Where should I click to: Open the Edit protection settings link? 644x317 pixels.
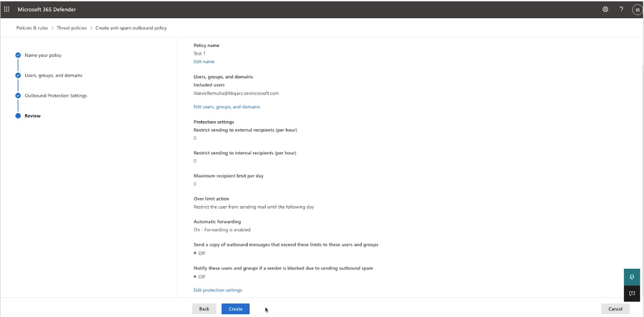[218, 291]
